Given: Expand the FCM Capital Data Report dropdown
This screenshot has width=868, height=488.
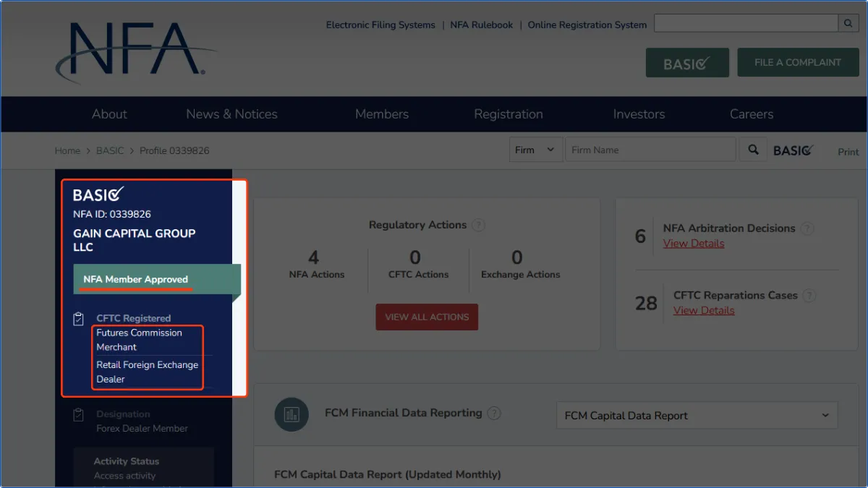Looking at the screenshot, I should click(x=696, y=416).
